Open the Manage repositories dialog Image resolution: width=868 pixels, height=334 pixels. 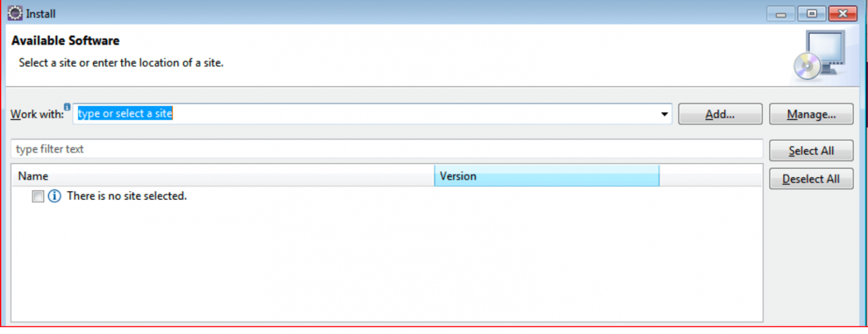coord(811,114)
